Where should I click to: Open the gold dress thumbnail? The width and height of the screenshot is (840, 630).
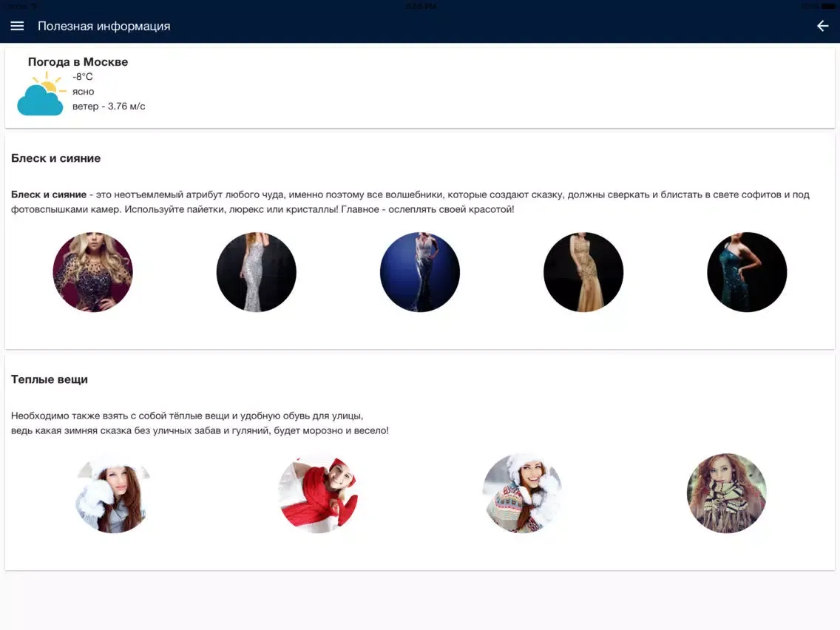583,272
